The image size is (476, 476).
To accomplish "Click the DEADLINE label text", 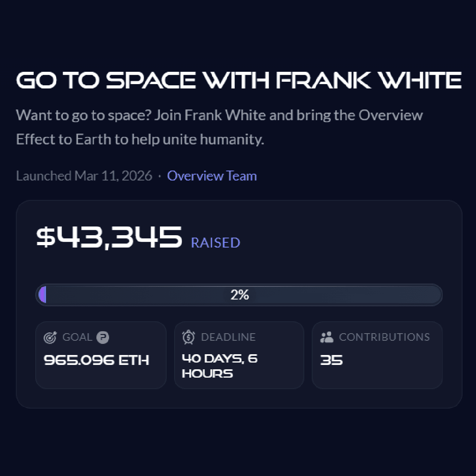I will [228, 337].
